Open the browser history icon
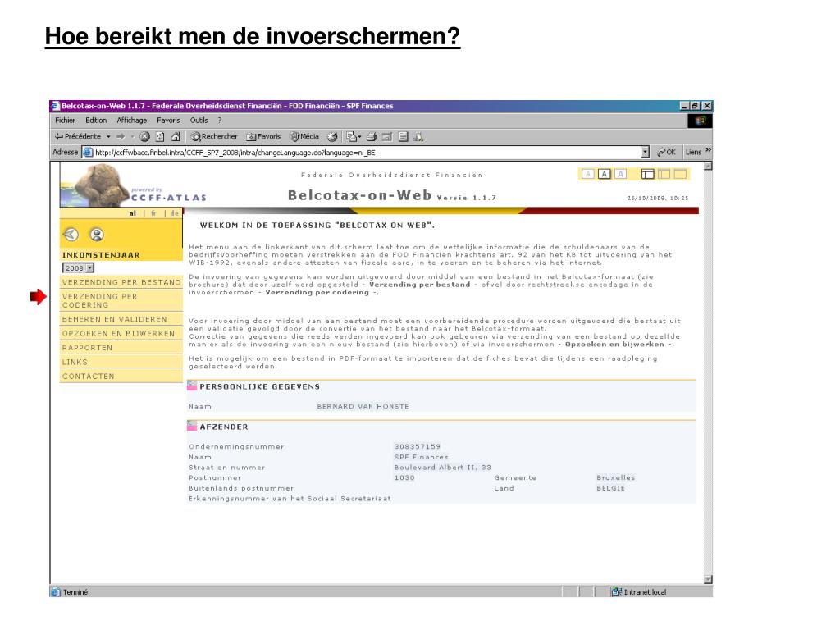The width and height of the screenshot is (840, 630). point(333,137)
